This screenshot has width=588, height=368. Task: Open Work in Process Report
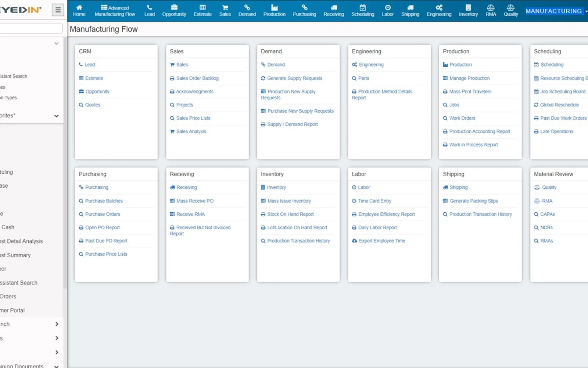tap(473, 145)
